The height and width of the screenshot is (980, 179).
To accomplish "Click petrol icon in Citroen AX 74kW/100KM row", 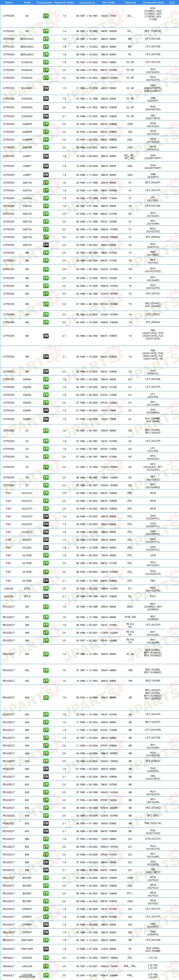I will pyautogui.click(x=46, y=31).
